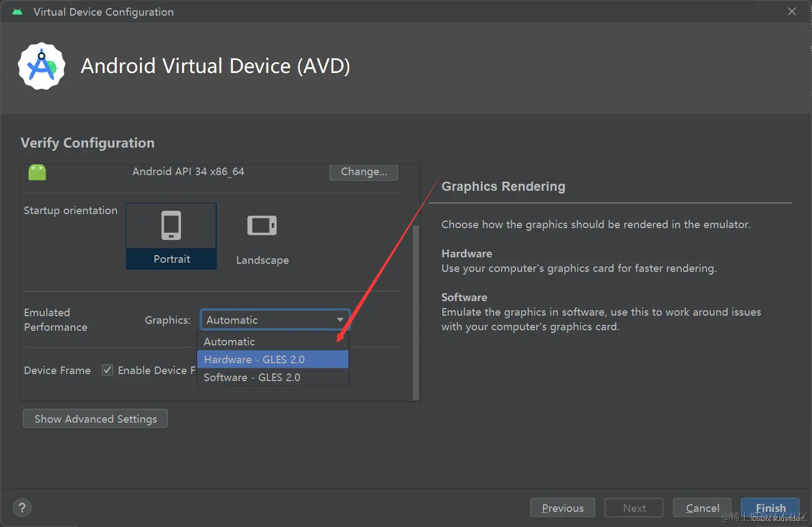Click the configuration panel vertical scrollbar
Image resolution: width=812 pixels, height=527 pixels.
click(x=416, y=312)
